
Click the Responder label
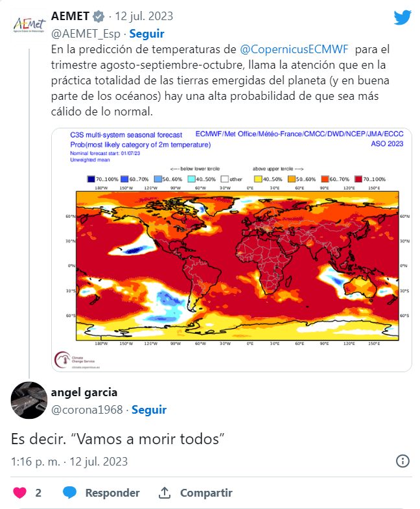tap(112, 493)
